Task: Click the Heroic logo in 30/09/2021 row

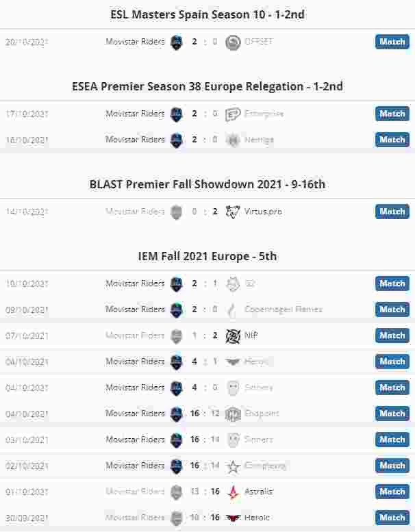Action: [233, 518]
